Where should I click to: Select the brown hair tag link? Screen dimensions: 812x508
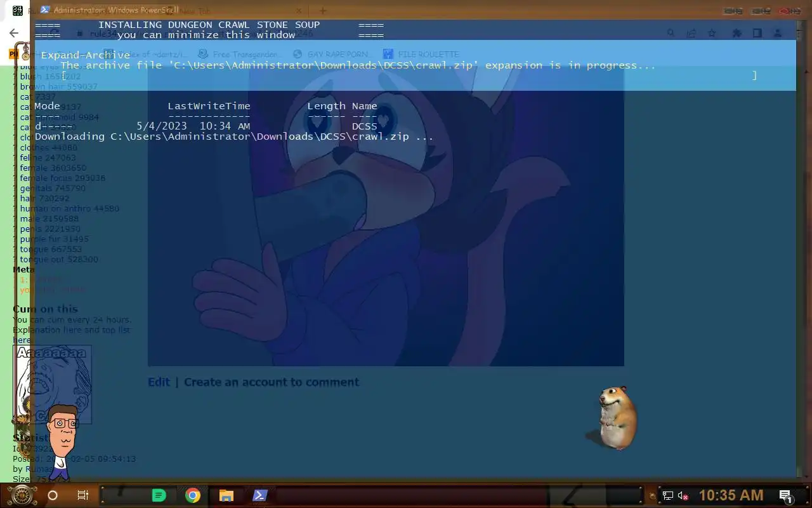point(43,86)
